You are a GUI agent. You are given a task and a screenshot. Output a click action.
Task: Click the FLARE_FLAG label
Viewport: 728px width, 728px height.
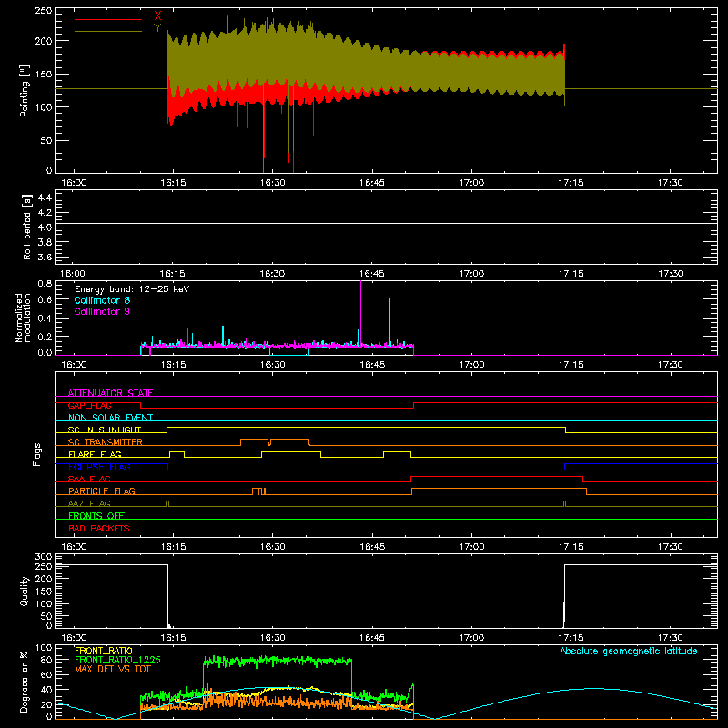pos(95,454)
